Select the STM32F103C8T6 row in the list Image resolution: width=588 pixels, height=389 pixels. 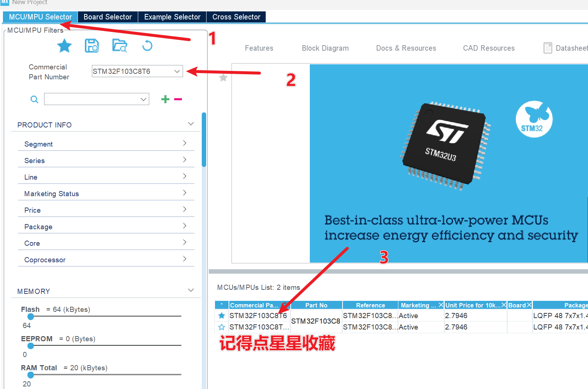pyautogui.click(x=401, y=316)
